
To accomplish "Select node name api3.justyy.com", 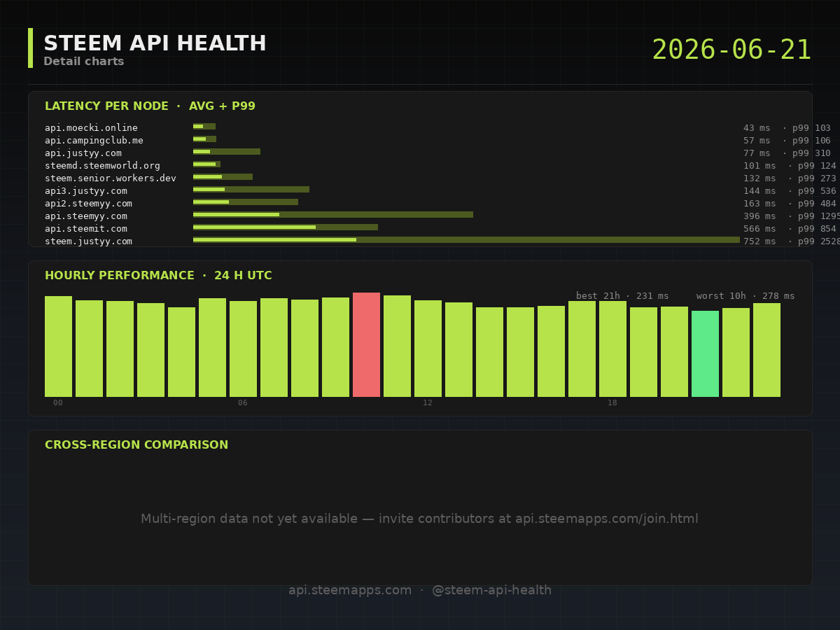I will [86, 191].
